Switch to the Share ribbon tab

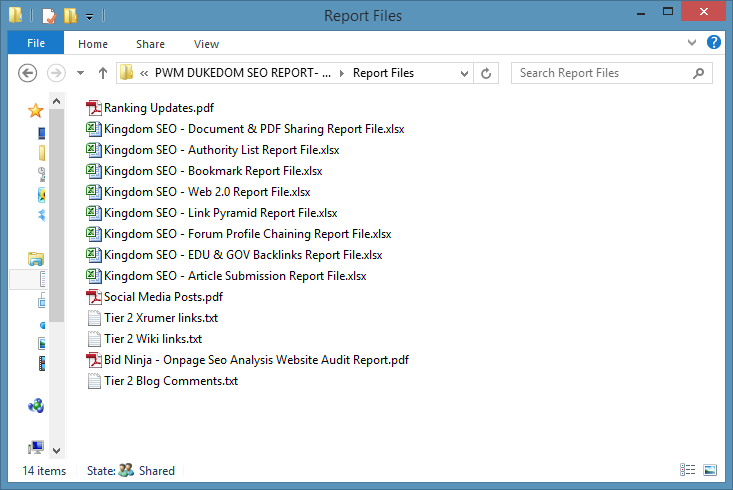[150, 44]
